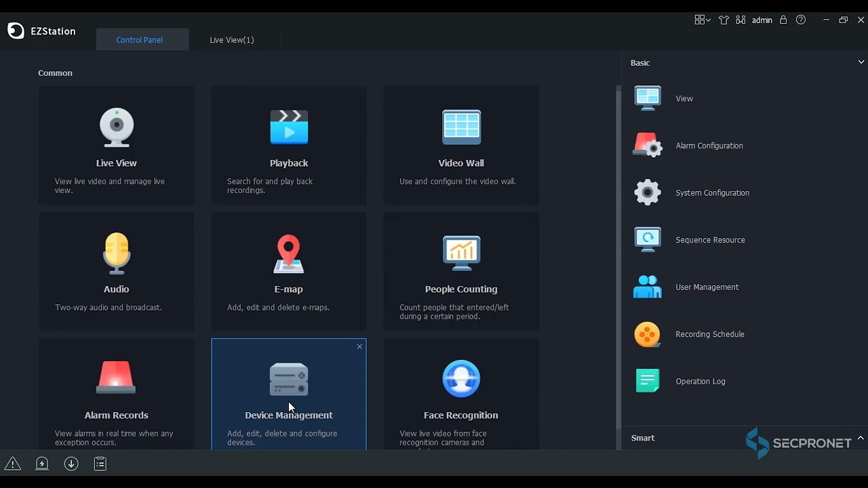868x488 pixels.
Task: Open the View link text
Action: 684,99
